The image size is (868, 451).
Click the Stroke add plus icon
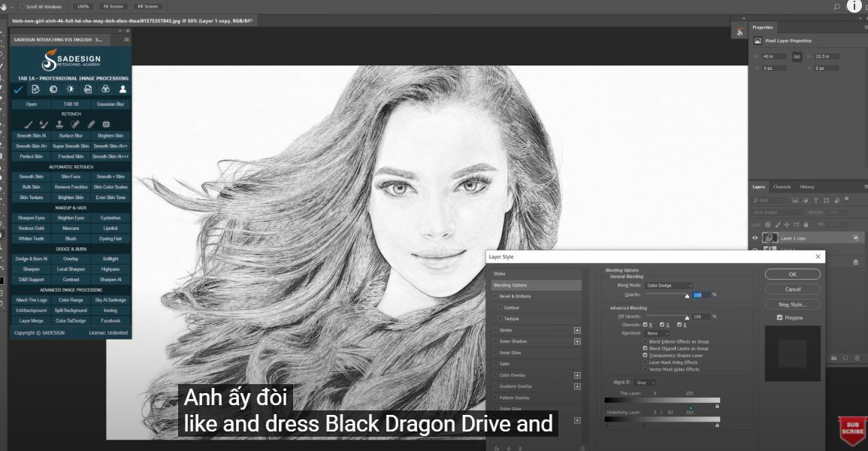tap(577, 330)
